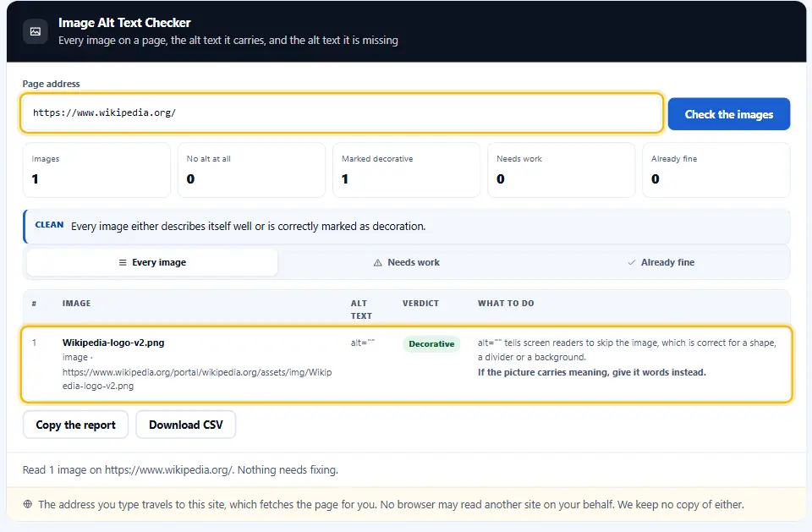Click the VERDICT column header

pyautogui.click(x=420, y=304)
